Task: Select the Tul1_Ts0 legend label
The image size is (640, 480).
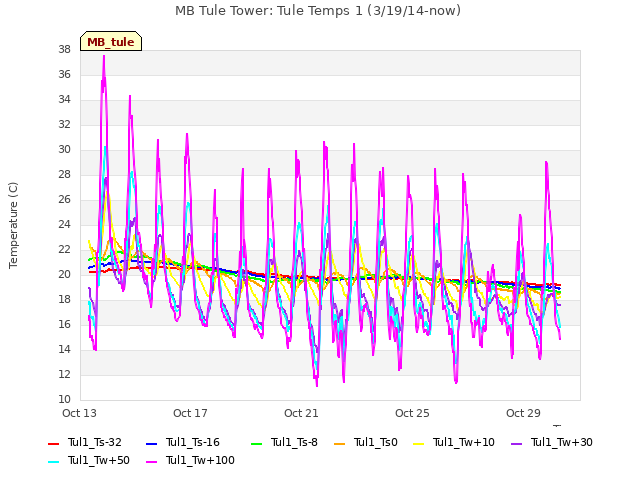Action: point(376,442)
